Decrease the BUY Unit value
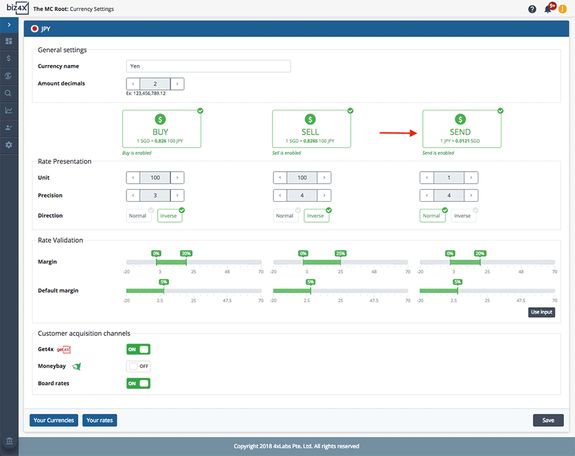Viewport: 575px width, 456px height. [133, 178]
